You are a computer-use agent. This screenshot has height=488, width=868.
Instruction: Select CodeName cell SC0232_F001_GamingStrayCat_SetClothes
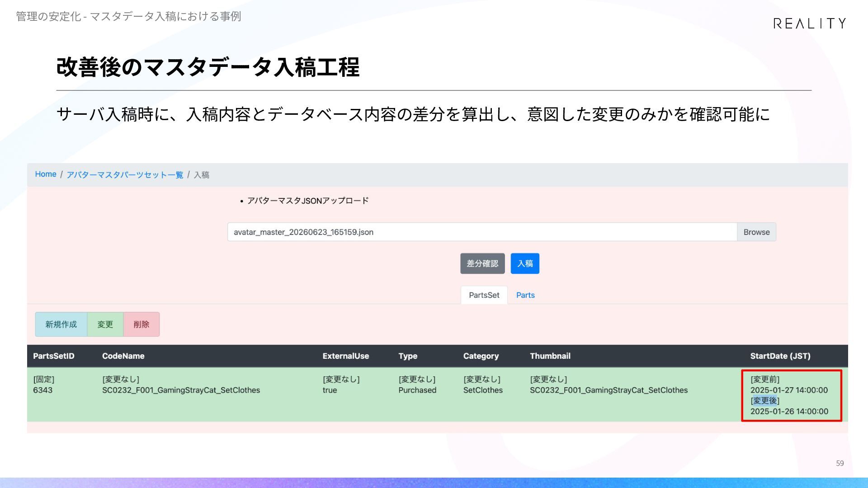pos(181,390)
